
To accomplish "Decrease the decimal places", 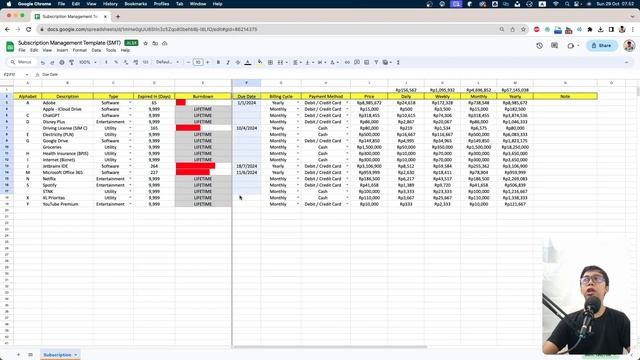I will click(x=126, y=62).
